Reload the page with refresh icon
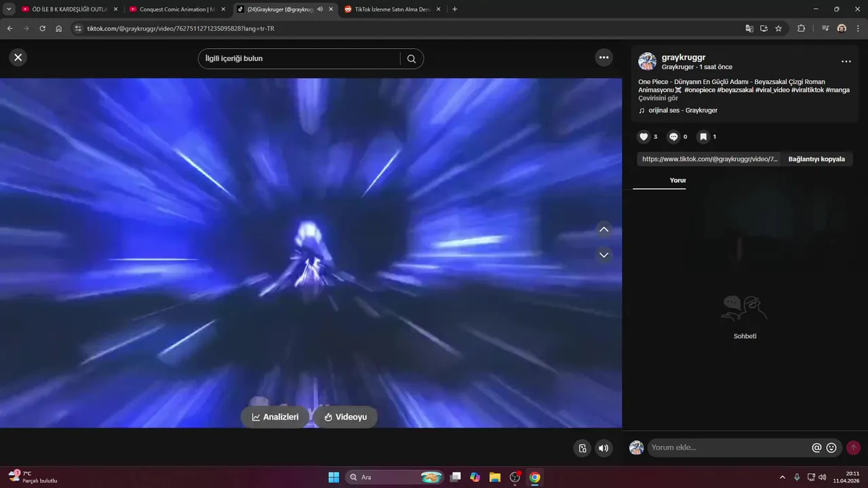 (x=42, y=28)
